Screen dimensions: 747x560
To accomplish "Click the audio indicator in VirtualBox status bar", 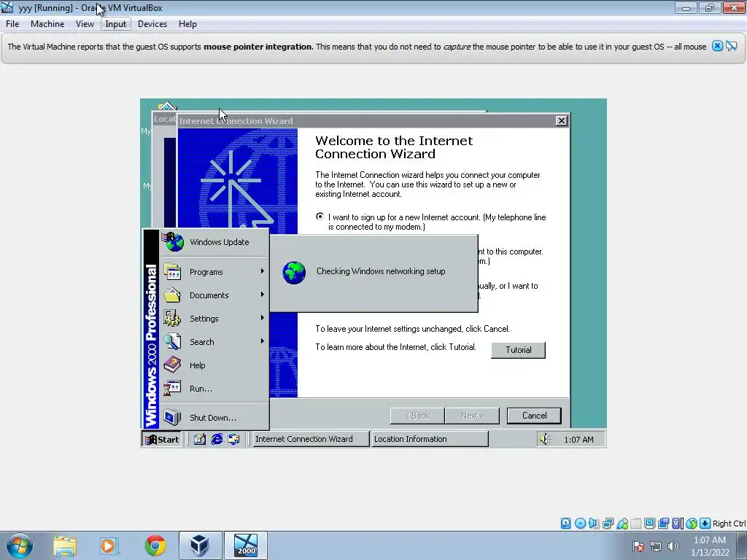I will pyautogui.click(x=594, y=524).
